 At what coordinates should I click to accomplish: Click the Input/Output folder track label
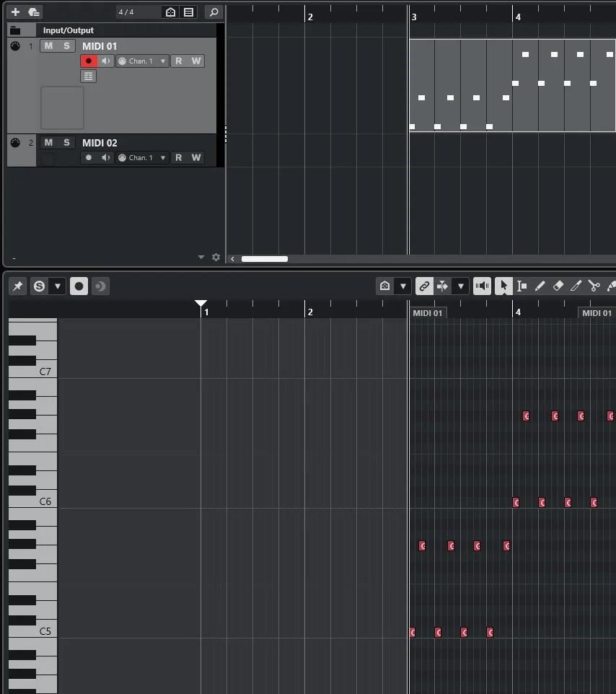[68, 30]
